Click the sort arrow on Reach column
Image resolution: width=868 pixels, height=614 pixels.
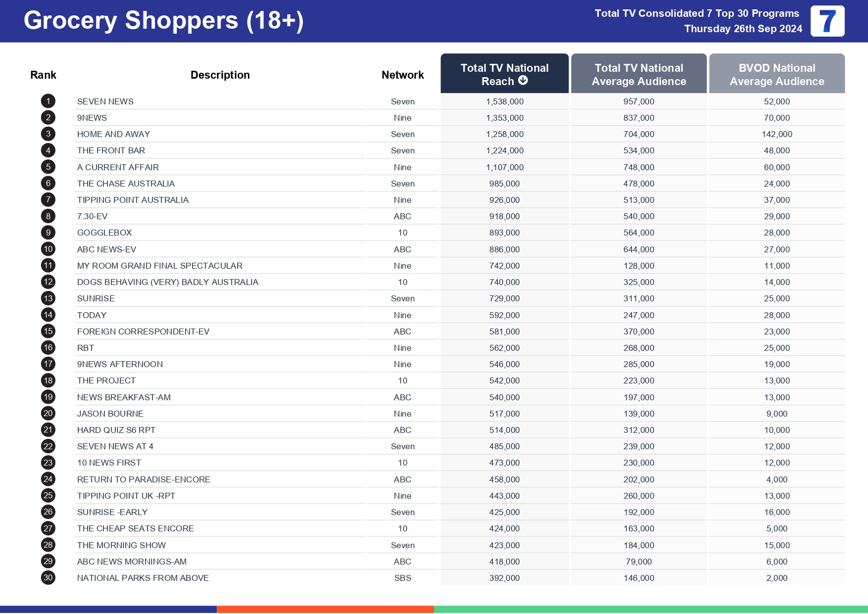coord(523,80)
